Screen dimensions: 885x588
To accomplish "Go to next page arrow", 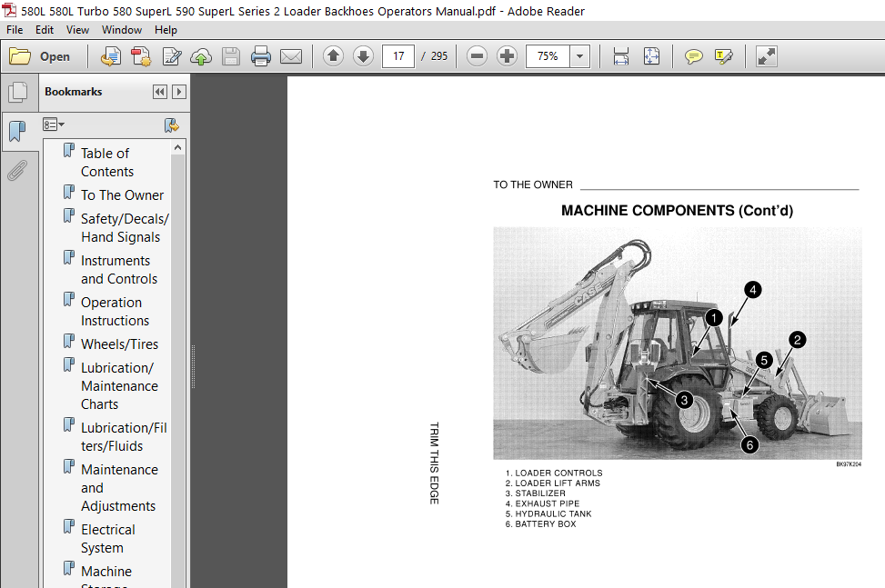I will pos(363,55).
